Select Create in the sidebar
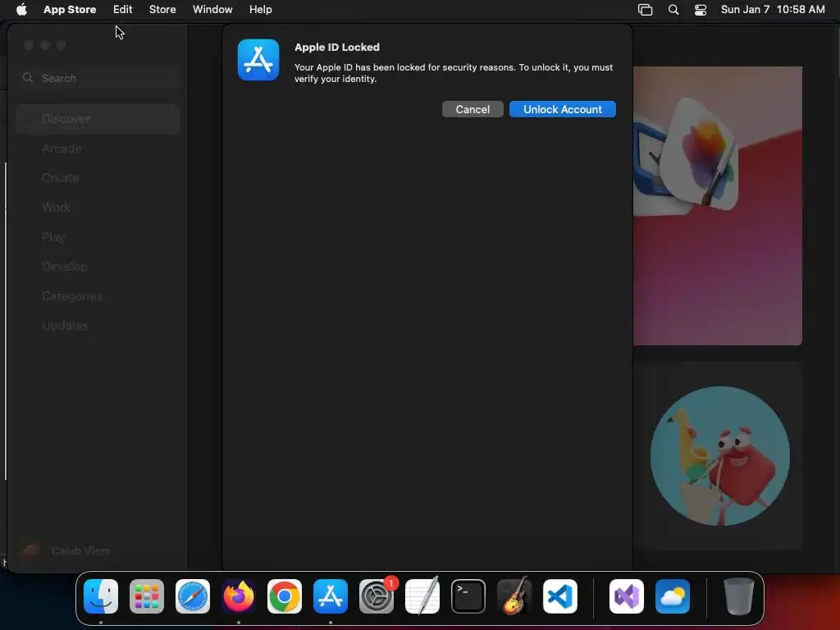 point(98,178)
